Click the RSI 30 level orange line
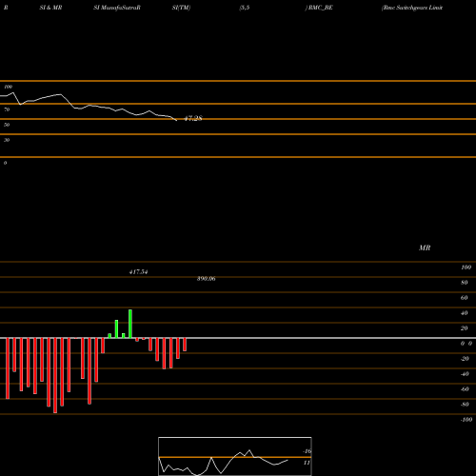This screenshot has height=476, width=476. click(238, 134)
